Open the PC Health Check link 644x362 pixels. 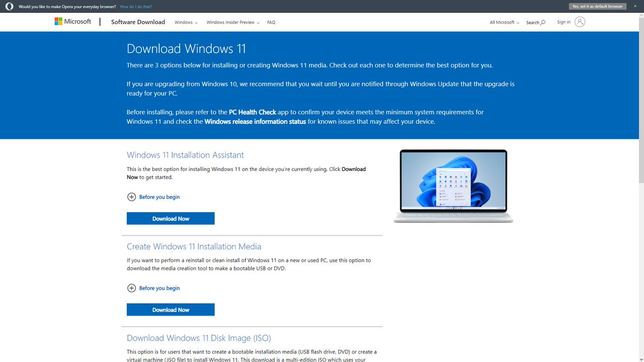click(x=252, y=112)
